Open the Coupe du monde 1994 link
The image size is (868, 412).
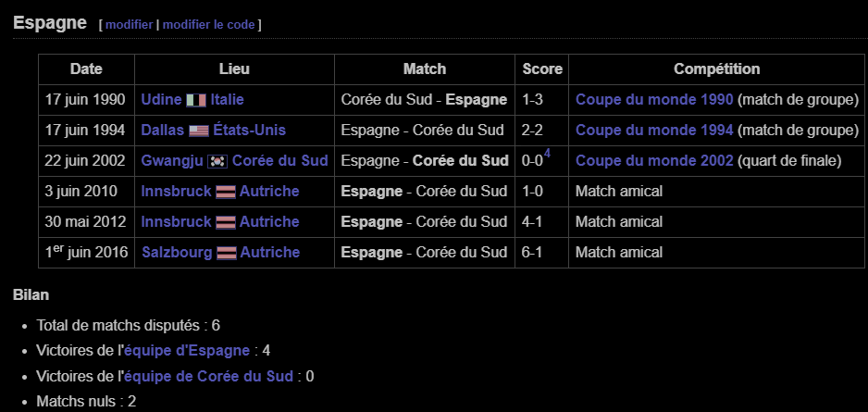tap(654, 131)
